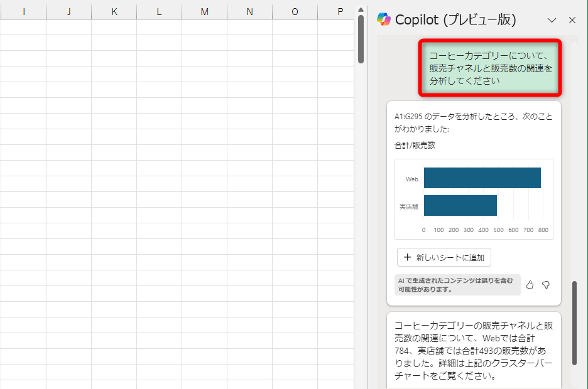Give thumbs down feedback on the chart response
Image resolution: width=588 pixels, height=389 pixels.
tap(547, 284)
